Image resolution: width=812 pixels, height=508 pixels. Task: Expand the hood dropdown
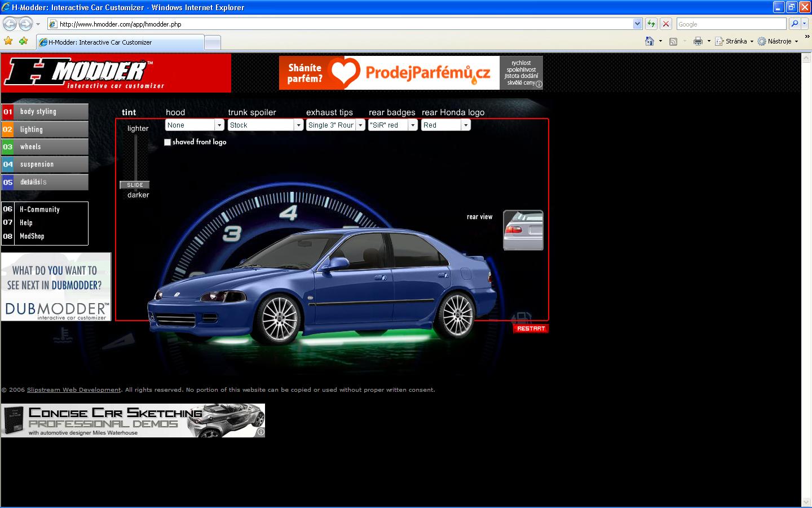[x=219, y=125]
